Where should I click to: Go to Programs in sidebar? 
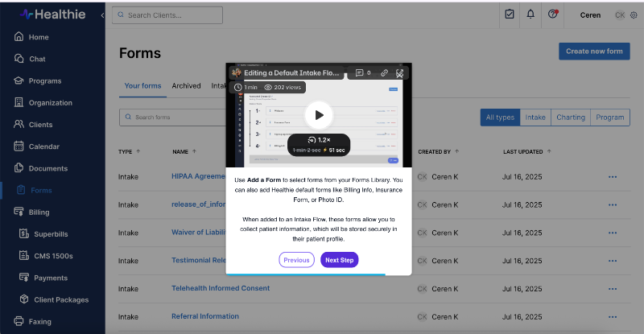pyautogui.click(x=37, y=81)
